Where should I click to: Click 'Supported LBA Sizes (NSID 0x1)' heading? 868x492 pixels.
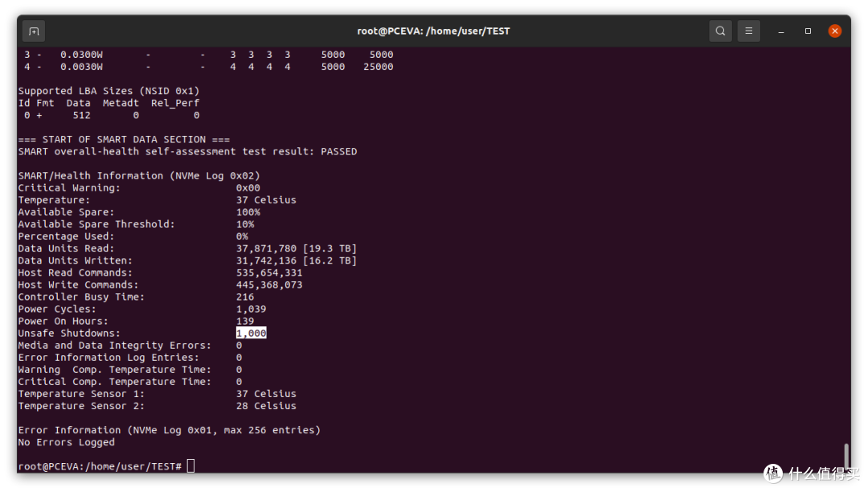(x=108, y=91)
